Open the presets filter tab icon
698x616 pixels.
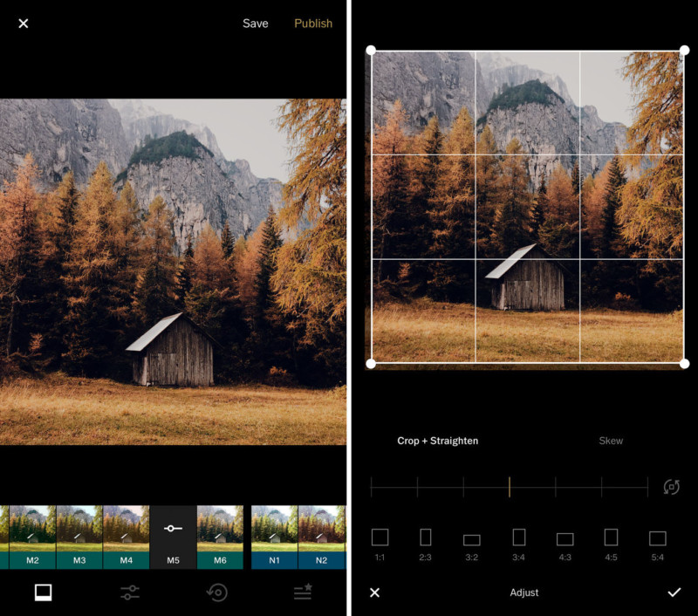click(x=43, y=592)
